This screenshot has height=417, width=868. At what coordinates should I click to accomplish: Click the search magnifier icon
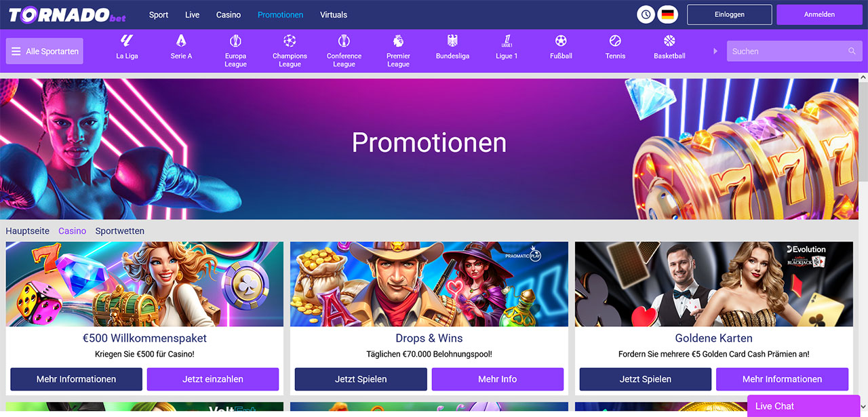852,52
